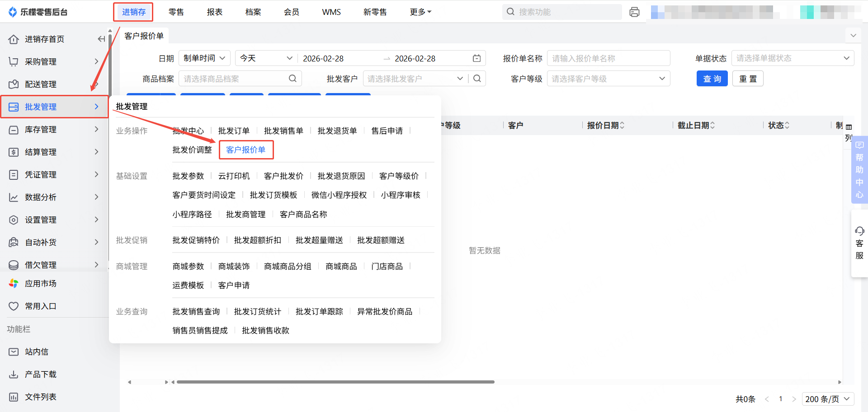Open 产品下载 download entry
Screen dimensions: 868x412
pyautogui.click(x=33, y=375)
